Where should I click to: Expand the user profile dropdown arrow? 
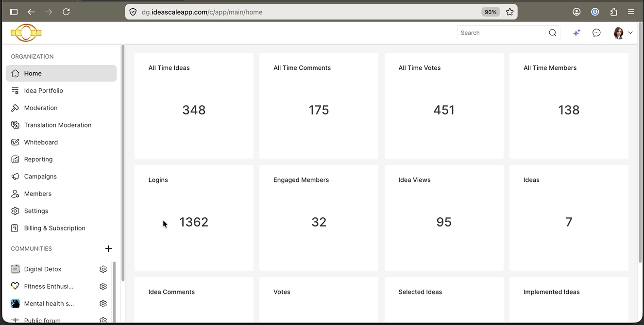tap(630, 33)
